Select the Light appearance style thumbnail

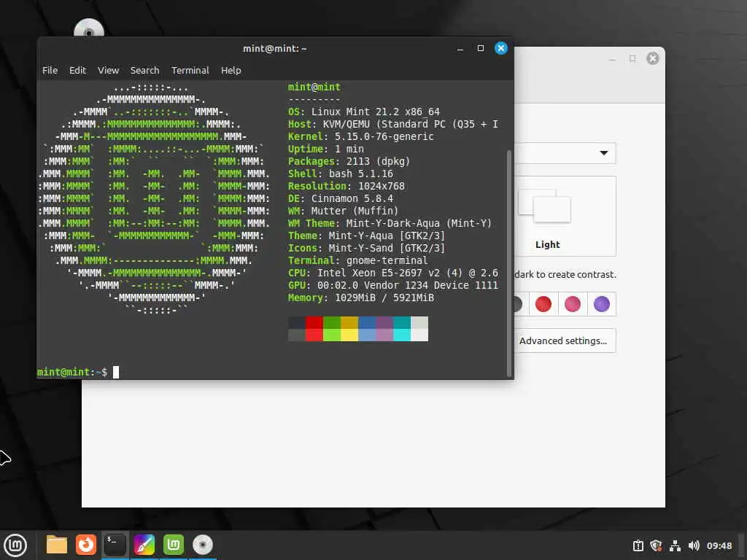(547, 216)
